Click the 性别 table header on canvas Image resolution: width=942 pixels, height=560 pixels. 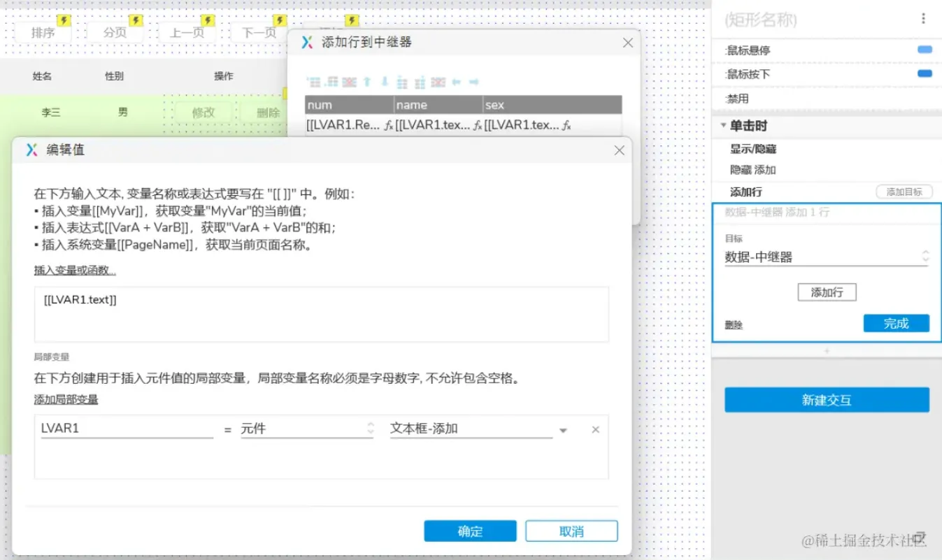coord(115,76)
